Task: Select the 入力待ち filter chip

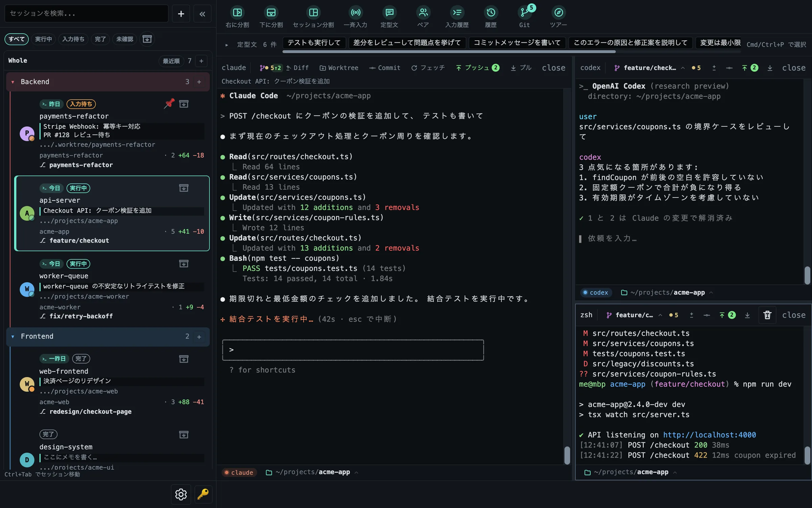Action: pos(73,39)
